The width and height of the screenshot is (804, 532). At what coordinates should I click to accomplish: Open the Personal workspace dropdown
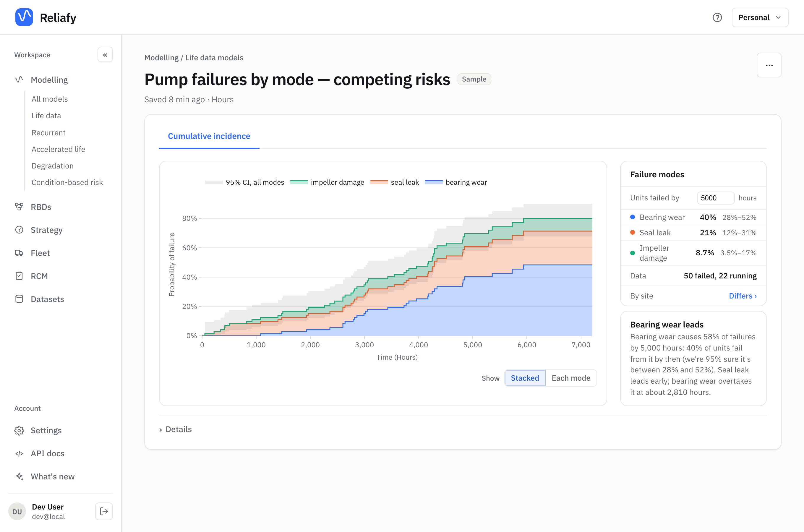(x=760, y=17)
